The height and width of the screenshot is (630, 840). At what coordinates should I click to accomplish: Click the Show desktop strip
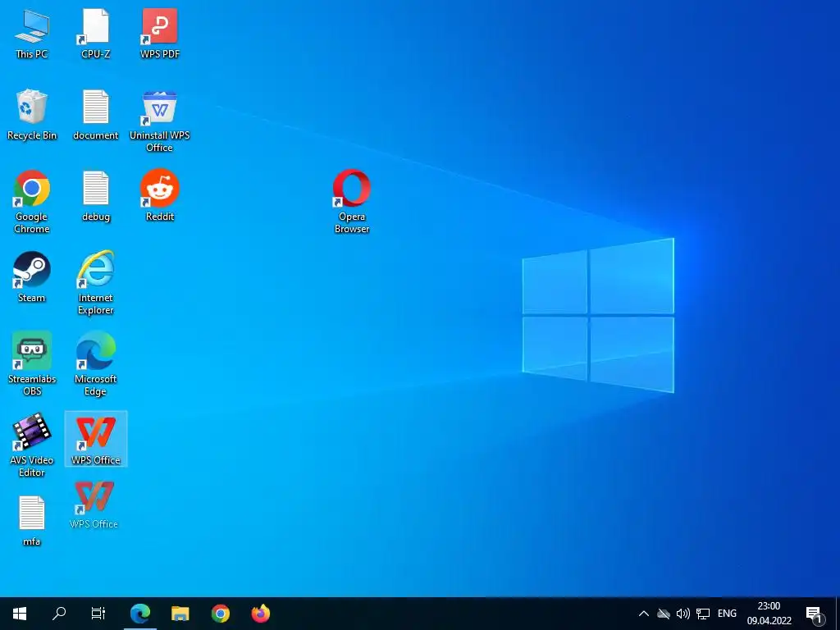(x=838, y=614)
